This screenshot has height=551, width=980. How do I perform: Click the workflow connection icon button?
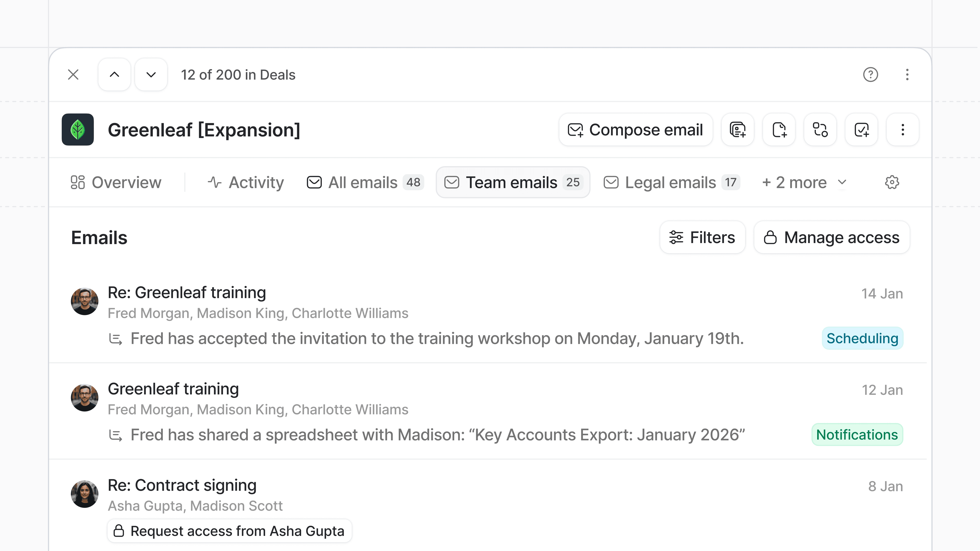(820, 130)
